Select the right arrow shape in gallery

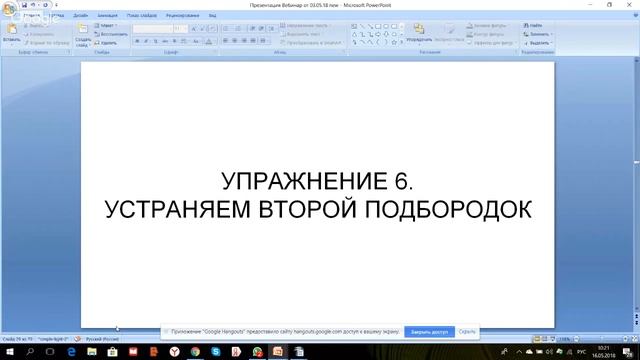click(378, 35)
